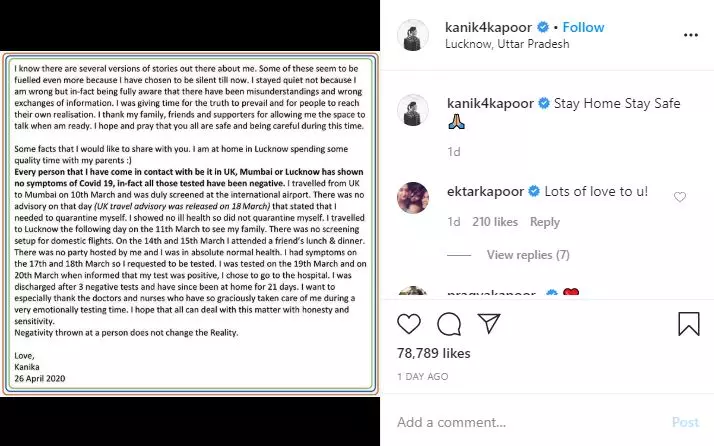The width and height of the screenshot is (714, 446).
Task: Click the Post button to submit comment
Action: [x=685, y=422]
